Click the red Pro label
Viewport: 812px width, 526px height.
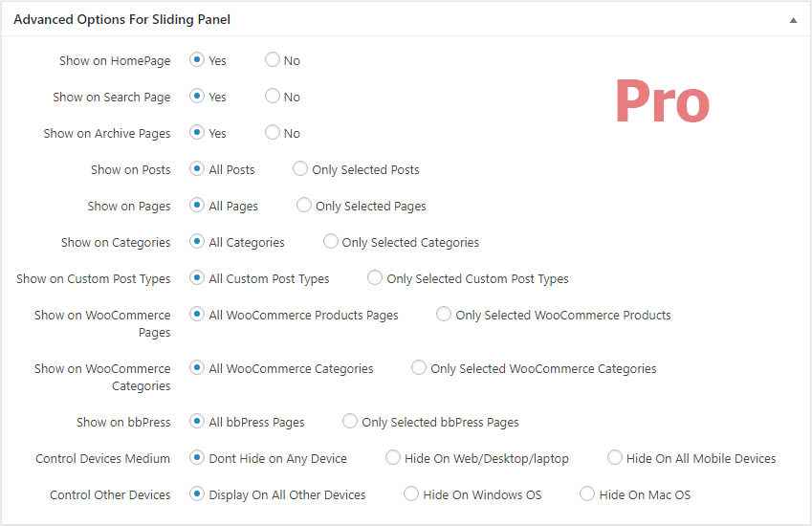663,101
